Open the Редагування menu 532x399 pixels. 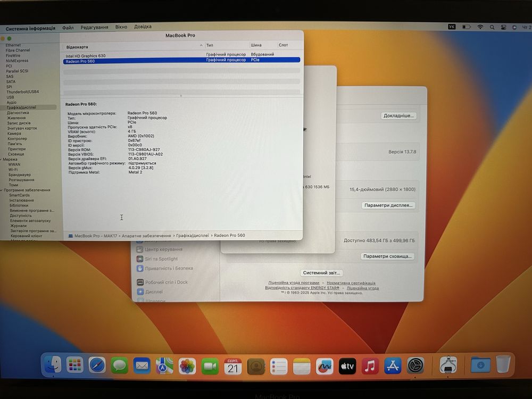click(94, 27)
